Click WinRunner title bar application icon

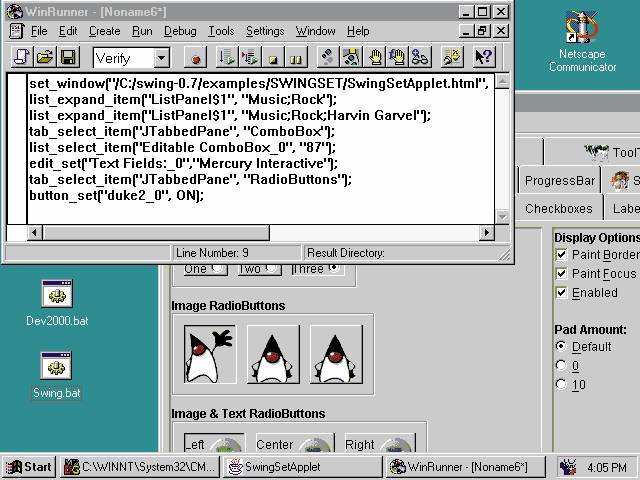14,11
